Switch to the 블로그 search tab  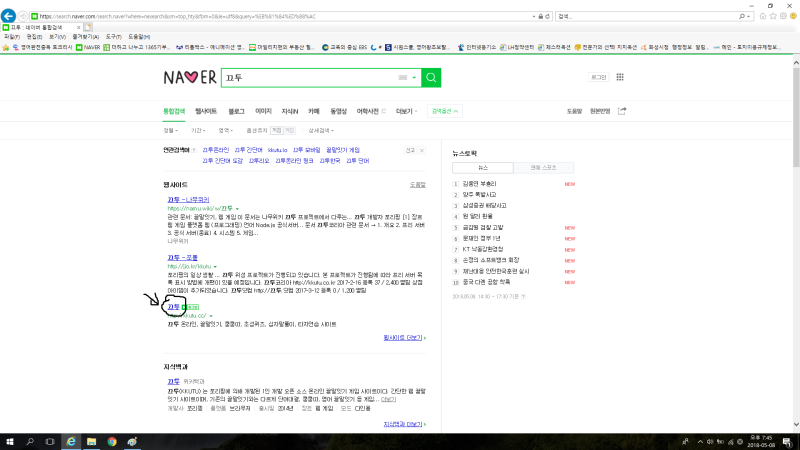[x=236, y=111]
